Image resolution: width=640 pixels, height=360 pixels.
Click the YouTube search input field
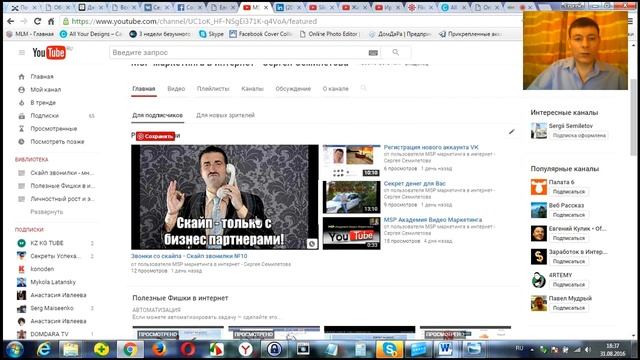[239, 53]
